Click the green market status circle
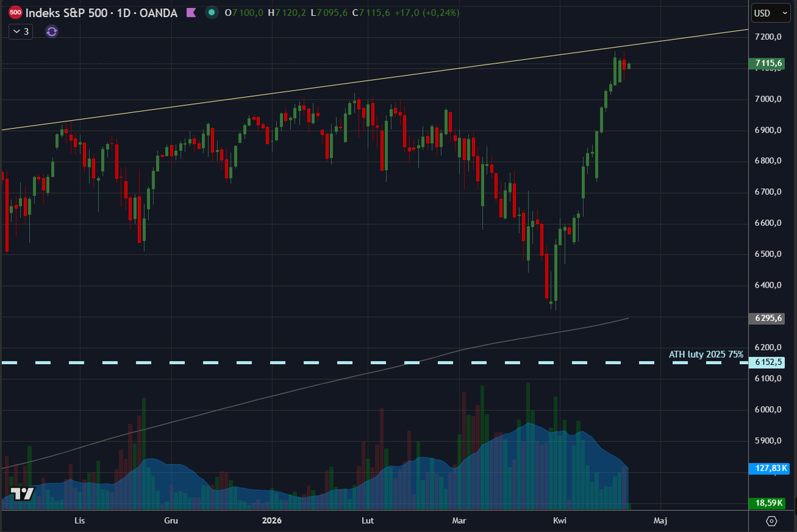Image resolution: width=797 pixels, height=532 pixels. coord(211,12)
